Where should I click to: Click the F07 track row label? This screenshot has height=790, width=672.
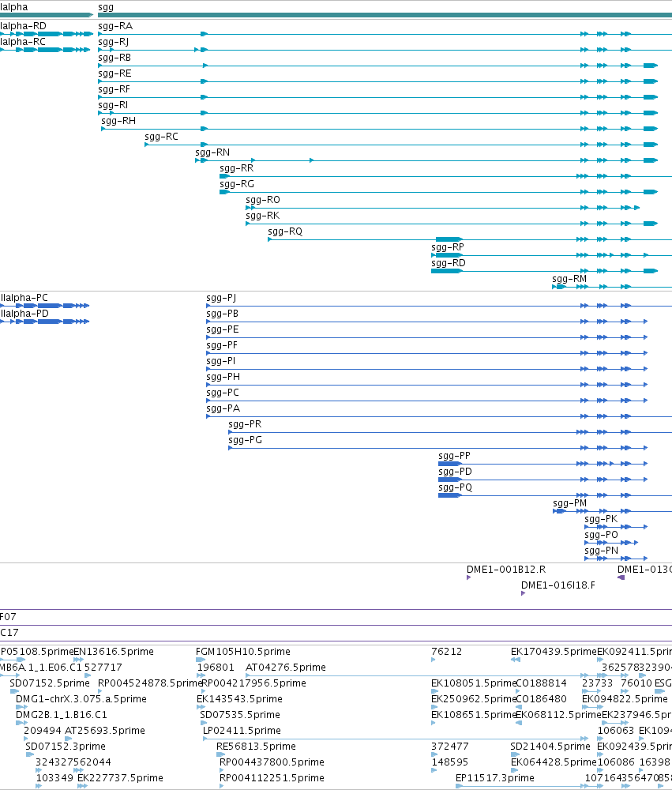(x=8, y=617)
